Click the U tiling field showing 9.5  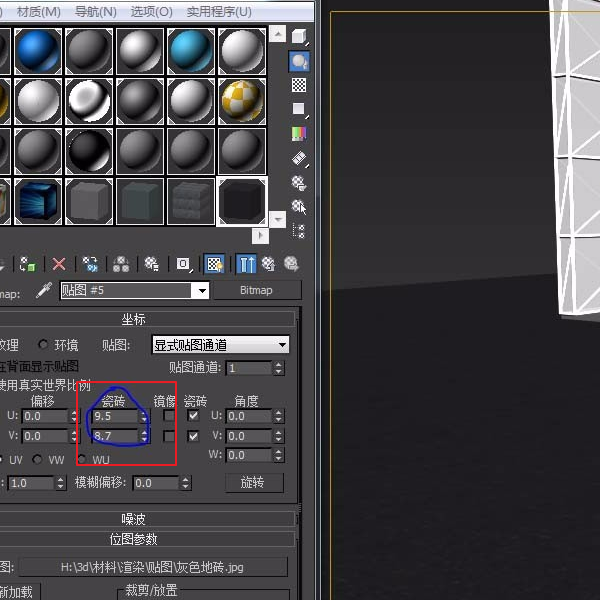pos(115,416)
